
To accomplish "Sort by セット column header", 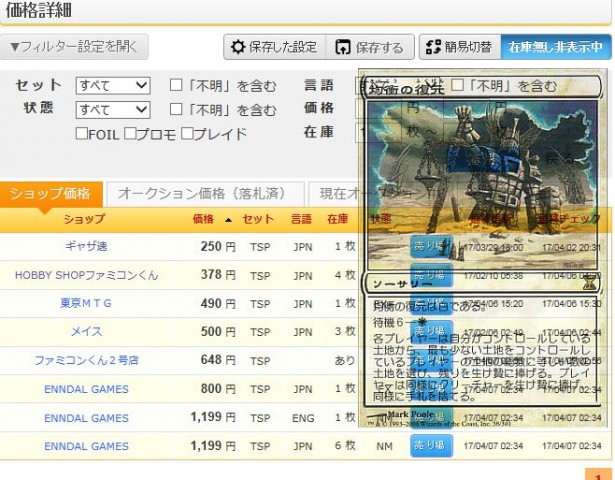I will pyautogui.click(x=258, y=219).
